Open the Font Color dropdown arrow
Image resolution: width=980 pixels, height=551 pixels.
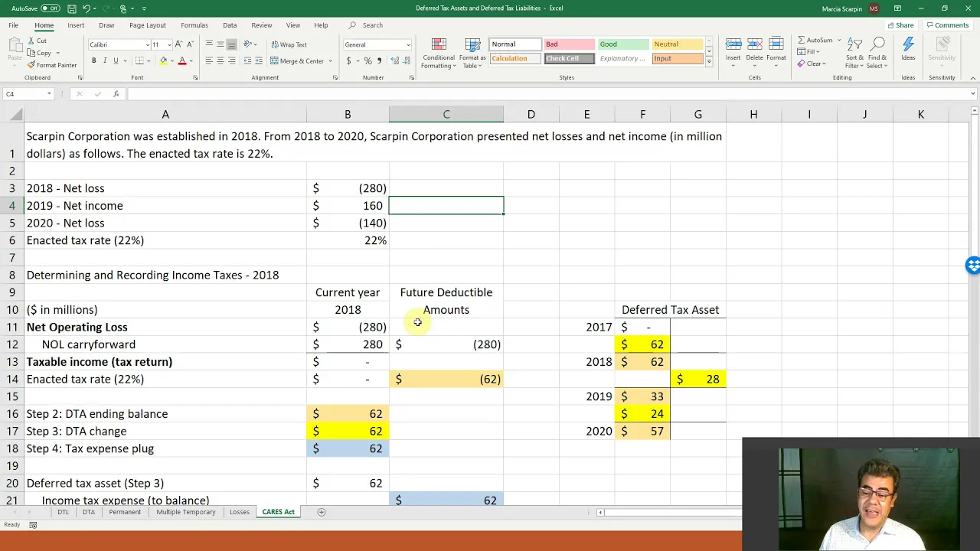pyautogui.click(x=191, y=60)
